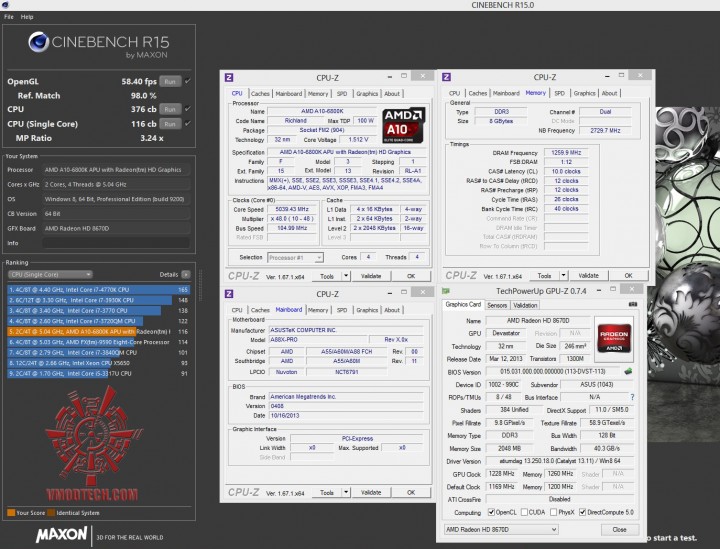Toggle the CPU test checkmark
The width and height of the screenshot is (720, 549).
[188, 109]
